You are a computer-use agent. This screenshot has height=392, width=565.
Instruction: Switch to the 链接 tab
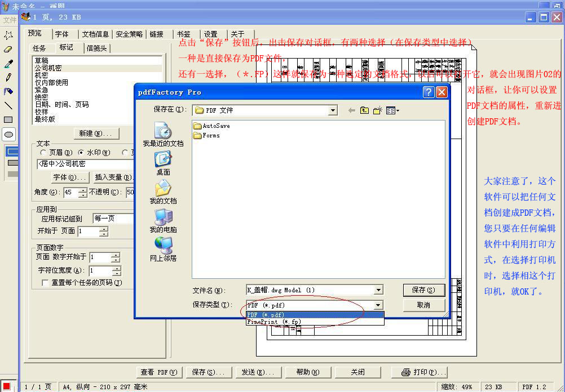(x=156, y=34)
